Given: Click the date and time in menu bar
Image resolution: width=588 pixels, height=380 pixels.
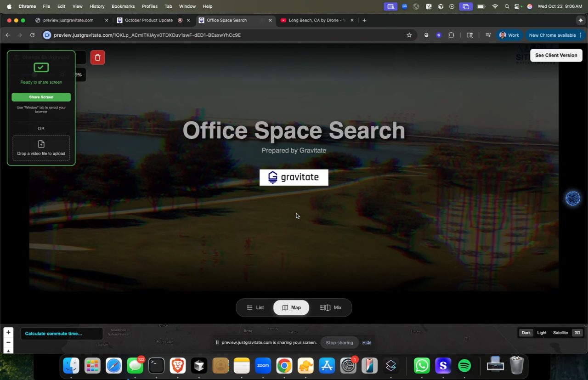Looking at the screenshot, I should click(x=560, y=6).
